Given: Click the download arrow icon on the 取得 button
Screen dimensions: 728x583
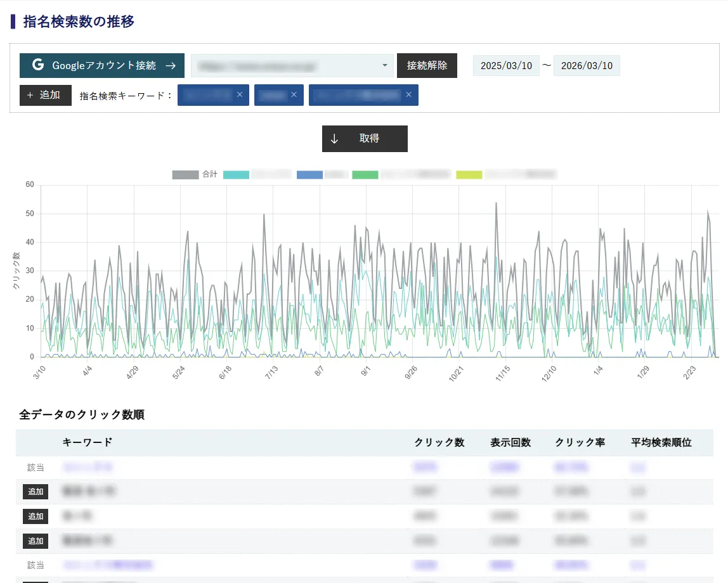Looking at the screenshot, I should 334,139.
